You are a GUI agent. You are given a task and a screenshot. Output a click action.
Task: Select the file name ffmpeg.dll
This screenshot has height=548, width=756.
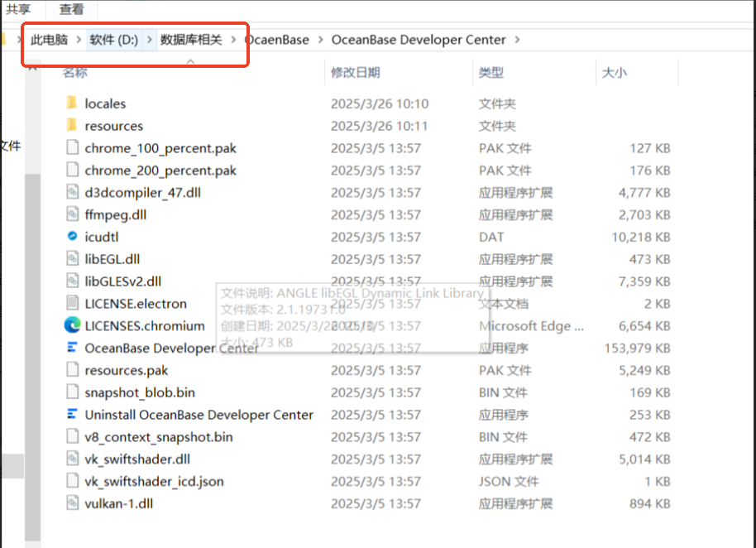[x=116, y=214]
